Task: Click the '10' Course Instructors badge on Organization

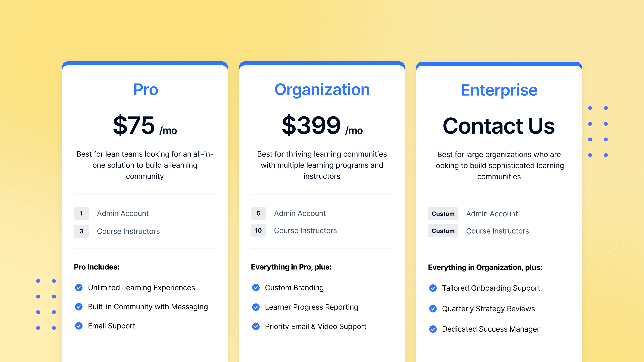Action: coord(258,231)
